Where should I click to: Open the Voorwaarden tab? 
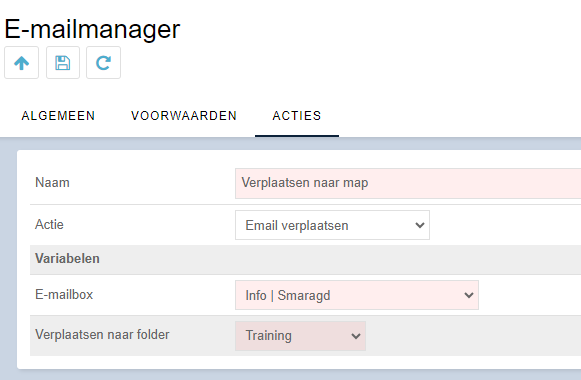184,116
